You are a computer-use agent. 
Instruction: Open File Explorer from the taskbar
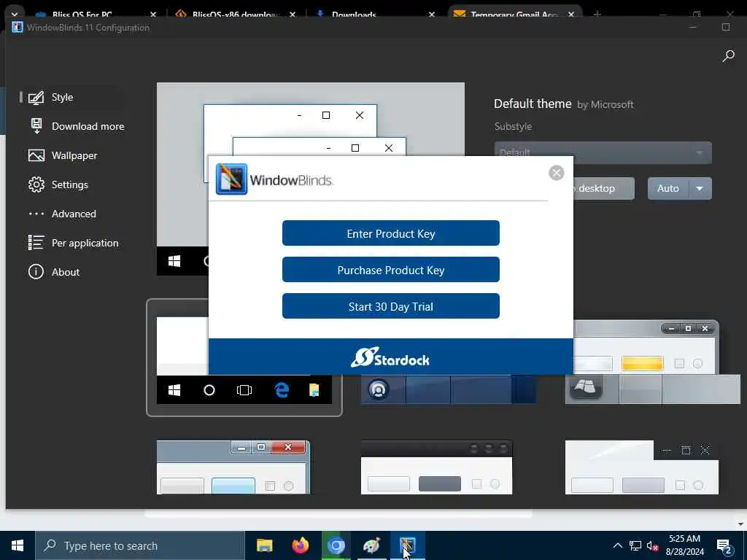(x=264, y=545)
